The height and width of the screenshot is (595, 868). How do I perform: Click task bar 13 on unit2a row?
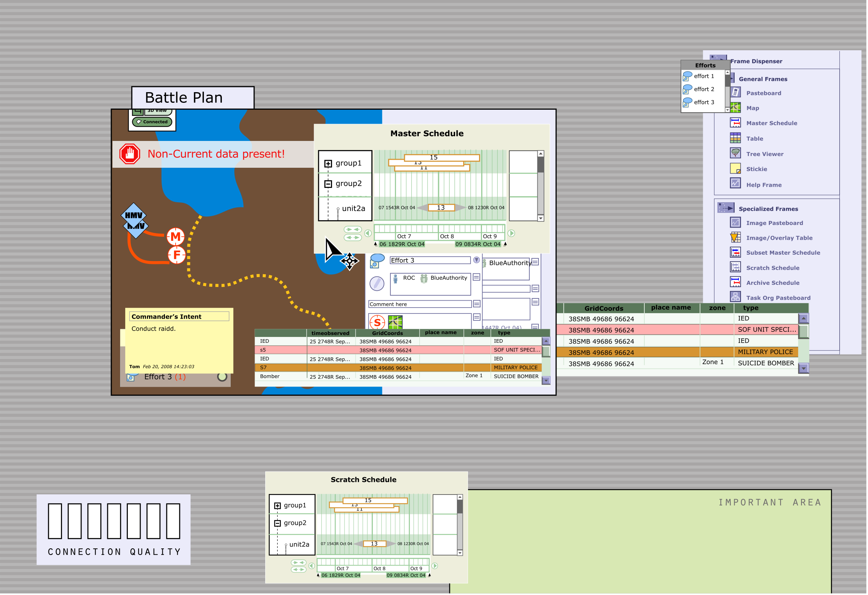(x=442, y=208)
